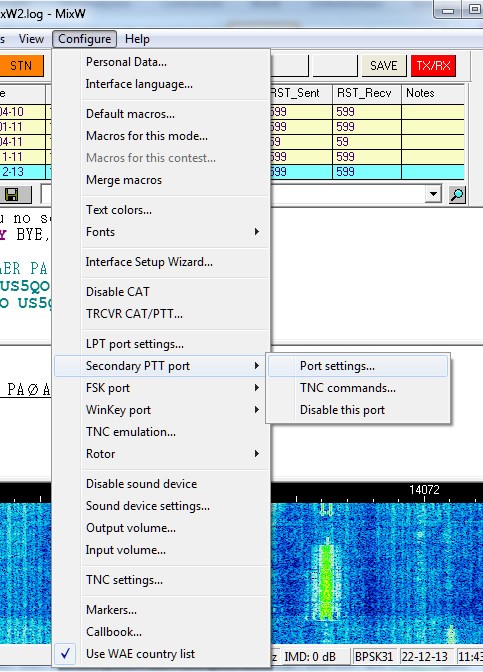
Task: Click the search input field beside dropdown
Action: [x=348, y=195]
